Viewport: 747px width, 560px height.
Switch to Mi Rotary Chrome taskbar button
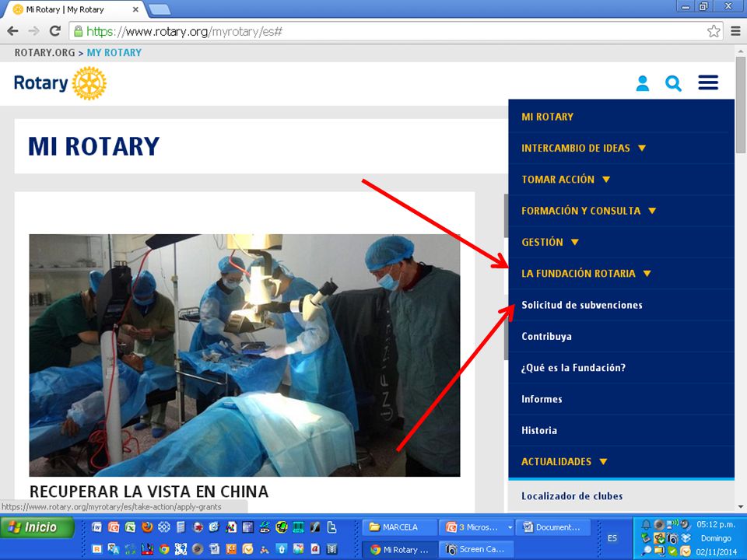point(400,549)
